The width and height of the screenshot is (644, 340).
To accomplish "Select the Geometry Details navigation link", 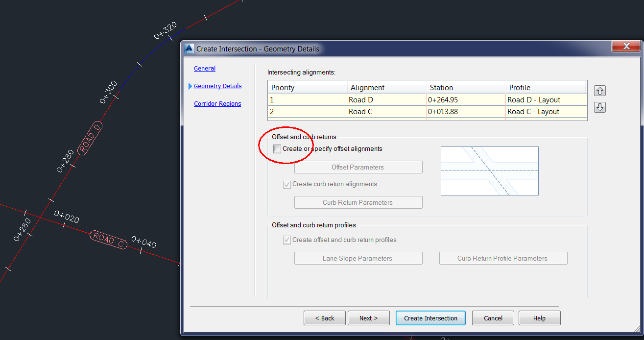I will [x=217, y=86].
